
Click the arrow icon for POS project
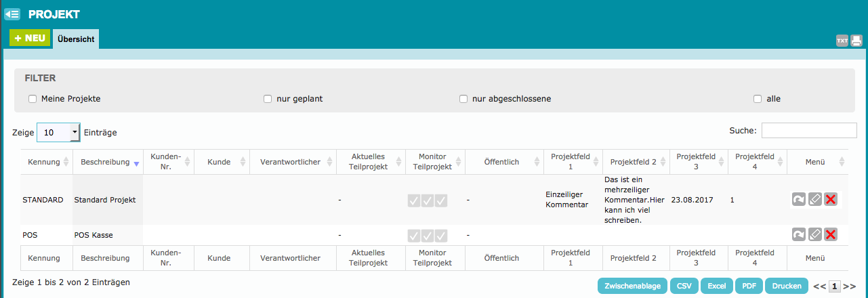point(799,234)
